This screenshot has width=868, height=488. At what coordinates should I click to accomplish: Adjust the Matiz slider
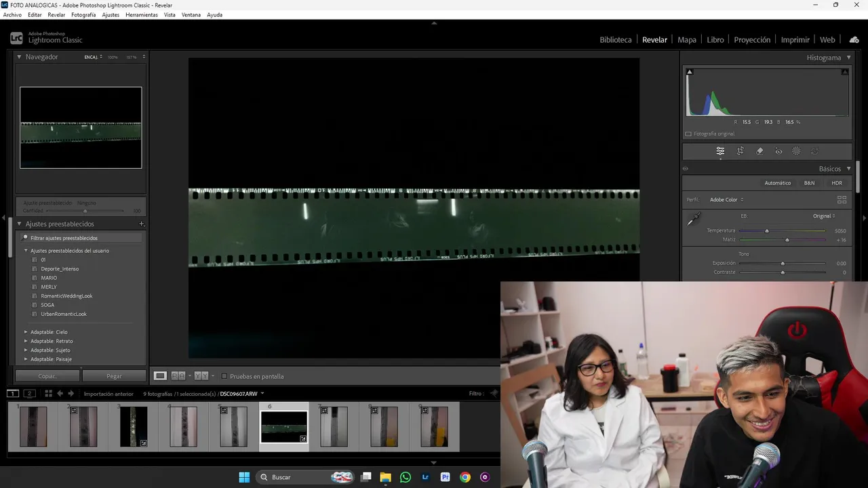point(787,240)
